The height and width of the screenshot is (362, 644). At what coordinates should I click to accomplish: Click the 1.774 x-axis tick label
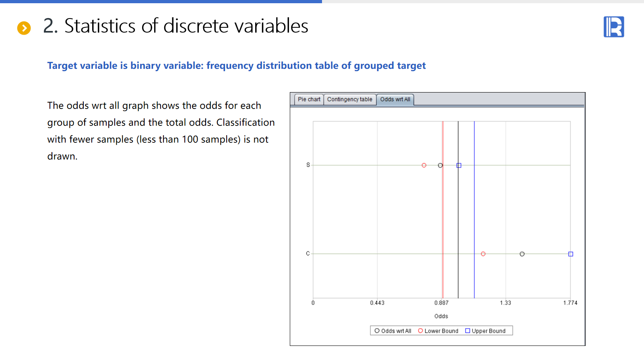(x=570, y=303)
